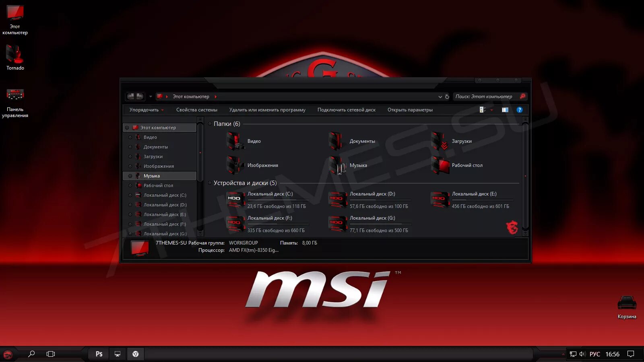This screenshot has width=644, height=362.
Task: Click the main pane vertical scrollbar
Action: tap(525, 177)
